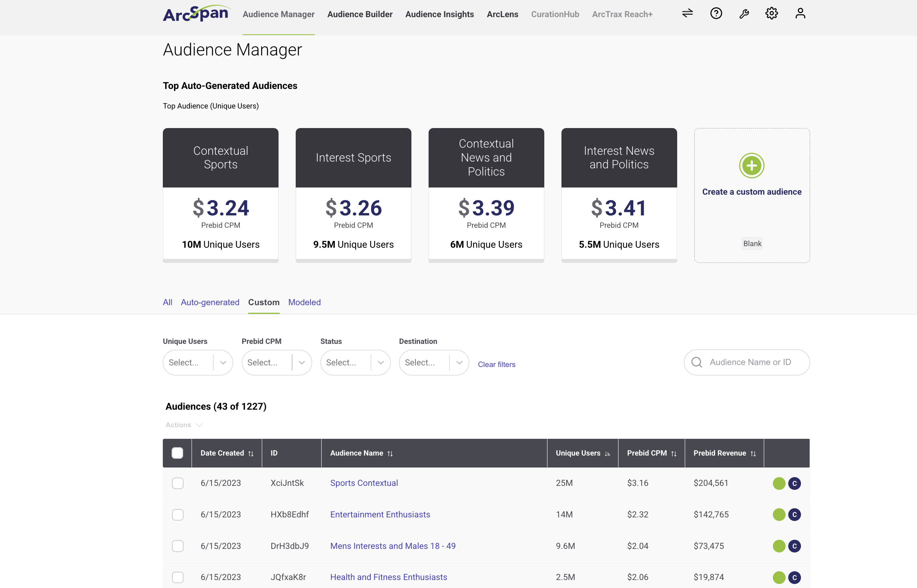Click ID cell XciJntSk

tap(287, 483)
